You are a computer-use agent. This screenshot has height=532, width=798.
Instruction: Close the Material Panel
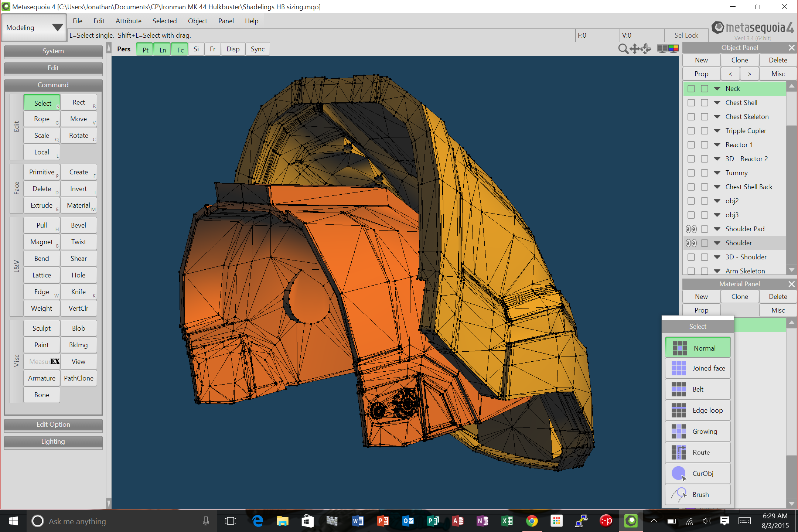tap(791, 284)
